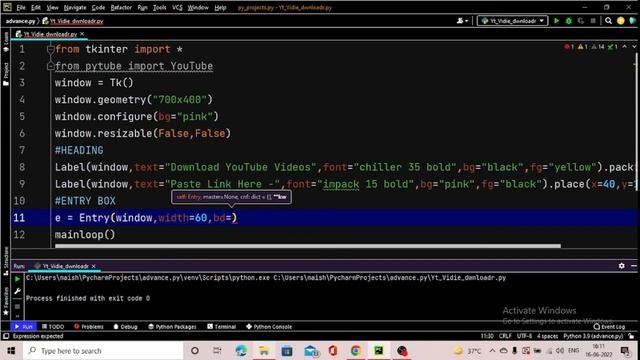Rerun using green play in Run panel
This screenshot has width=640, height=360.
[x=17, y=279]
